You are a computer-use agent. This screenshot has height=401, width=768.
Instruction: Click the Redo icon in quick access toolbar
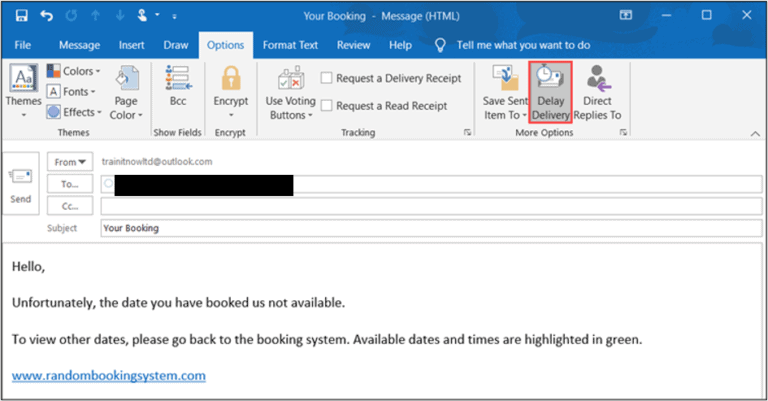[x=72, y=16]
